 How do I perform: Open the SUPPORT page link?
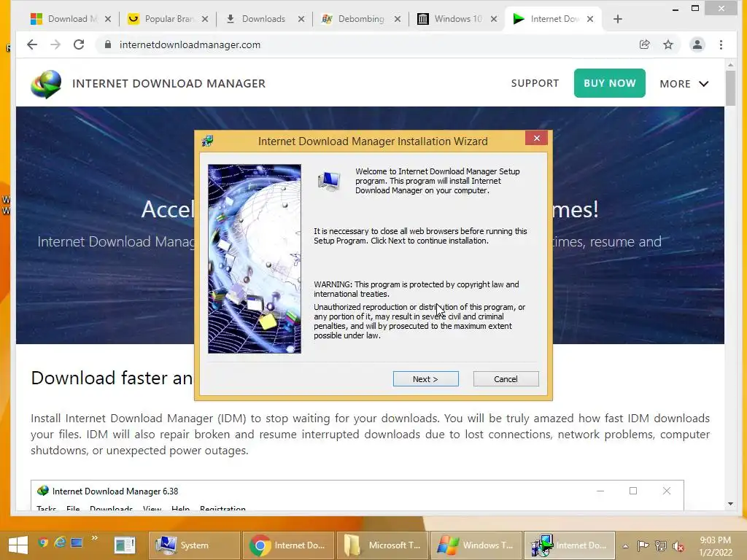click(535, 83)
